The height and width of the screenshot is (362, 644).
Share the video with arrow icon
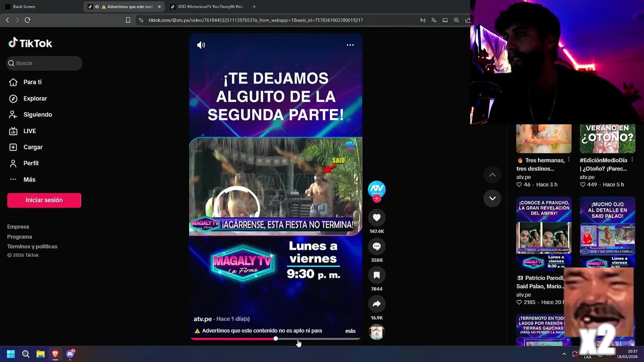point(377,304)
